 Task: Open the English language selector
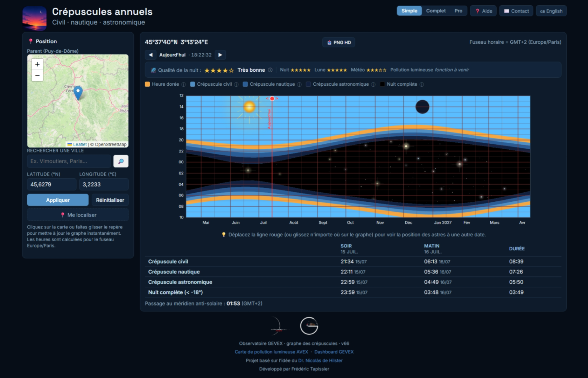point(551,11)
